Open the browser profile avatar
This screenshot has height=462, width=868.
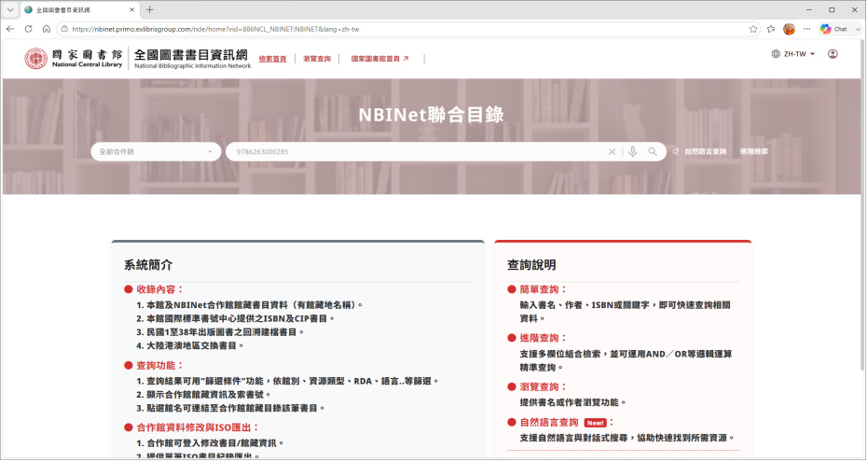pos(790,29)
